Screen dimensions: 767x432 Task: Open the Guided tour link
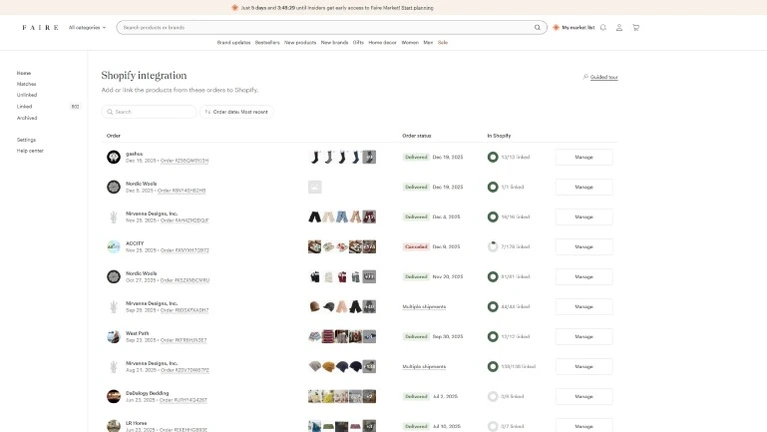603,77
